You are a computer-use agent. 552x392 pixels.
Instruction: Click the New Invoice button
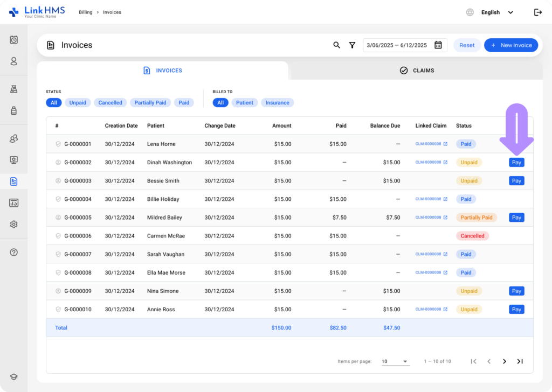[511, 45]
